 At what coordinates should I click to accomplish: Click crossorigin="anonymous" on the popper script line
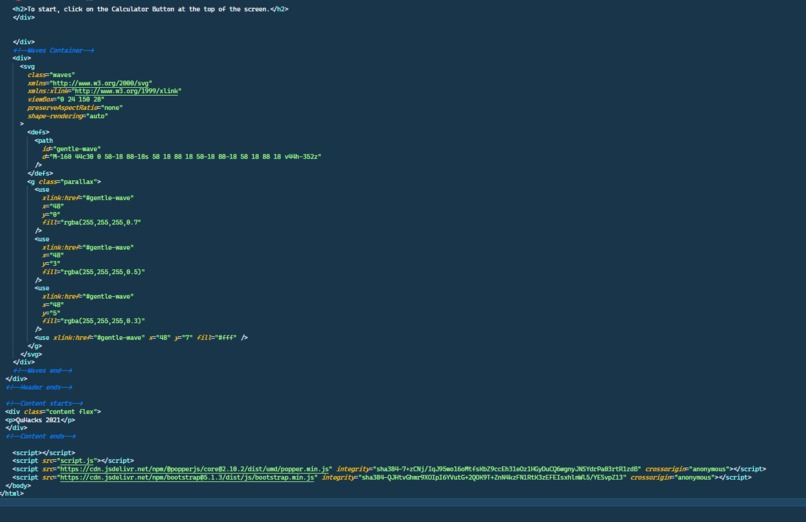[689, 469]
